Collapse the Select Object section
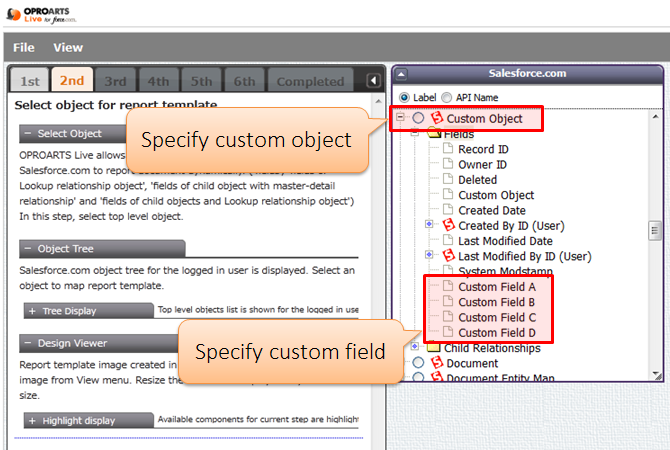Screen dimensions: 670x450 28,134
